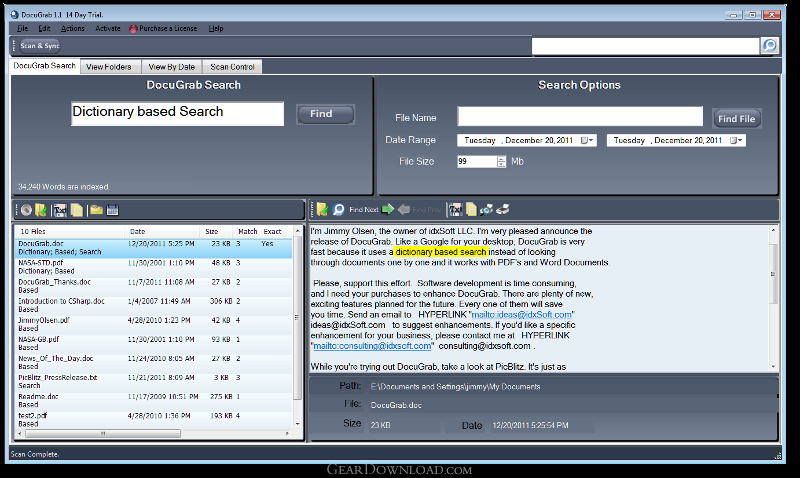Viewport: 800px width, 478px height.
Task: Click the yellow copy page icon in preview toolbar
Action: click(x=471, y=209)
